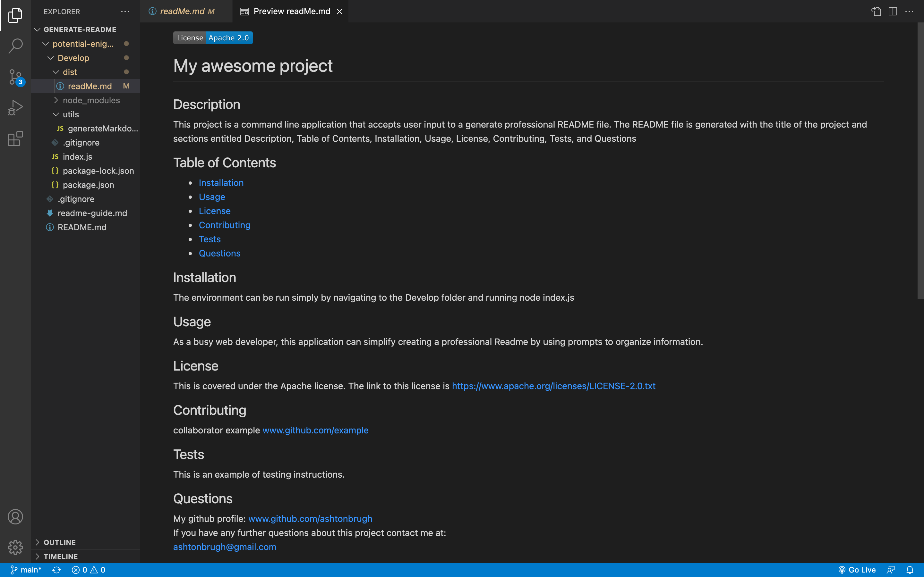
Task: Open the Extensions view
Action: coord(15,138)
